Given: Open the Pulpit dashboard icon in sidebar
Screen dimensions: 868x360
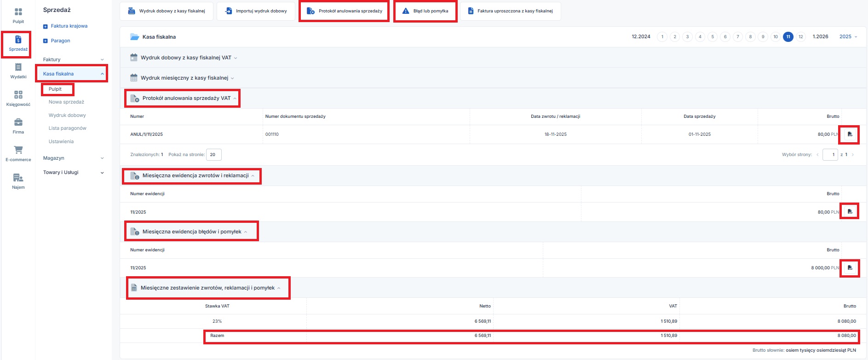Looking at the screenshot, I should click(x=18, y=12).
